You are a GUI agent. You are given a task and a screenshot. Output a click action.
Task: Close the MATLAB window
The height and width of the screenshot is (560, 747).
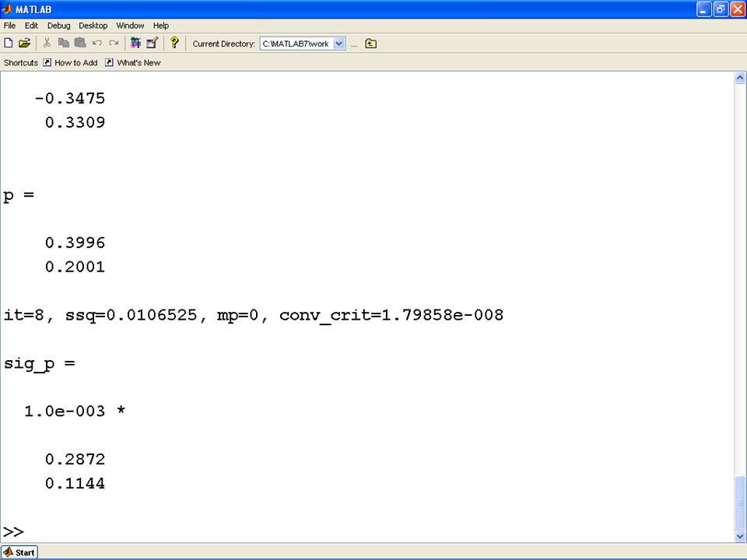[x=737, y=9]
